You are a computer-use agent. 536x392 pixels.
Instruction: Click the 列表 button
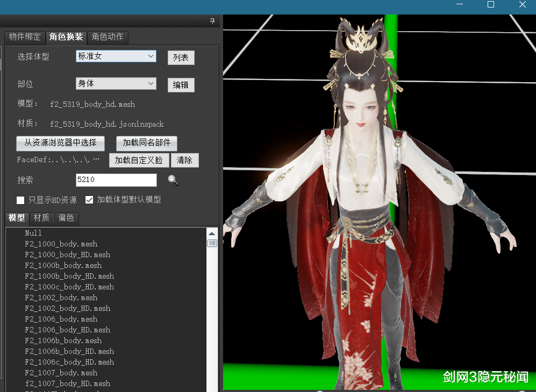[x=181, y=57]
